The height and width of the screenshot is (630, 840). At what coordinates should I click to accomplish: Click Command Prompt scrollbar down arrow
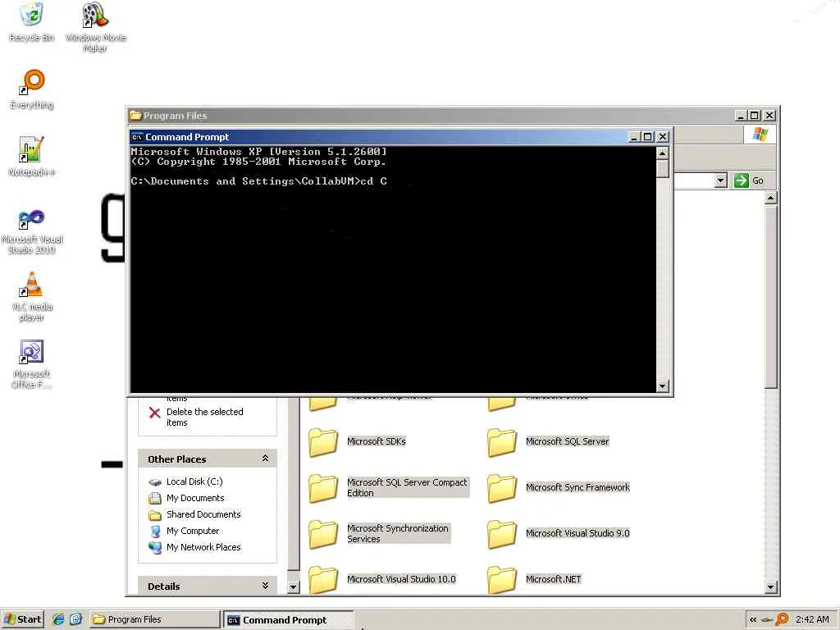663,386
